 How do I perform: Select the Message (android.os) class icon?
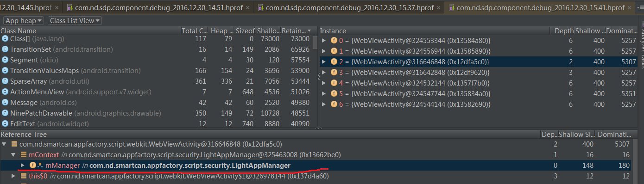(5, 103)
